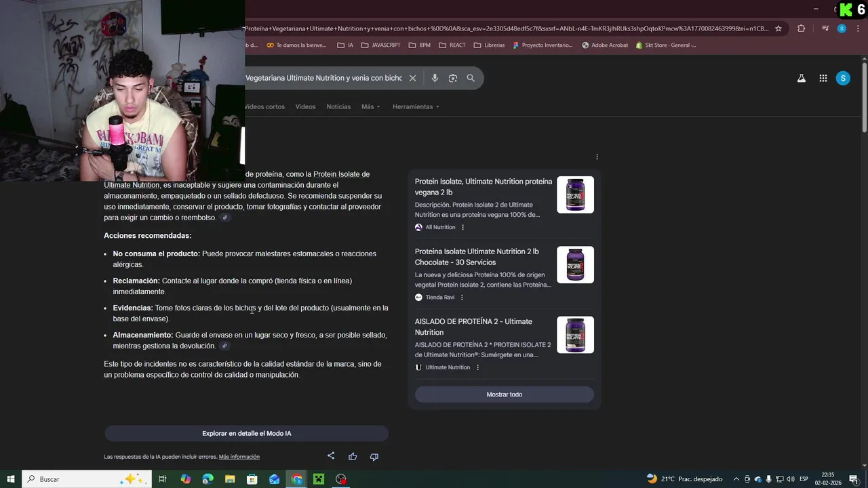Screen dimensions: 868x488
Task: Click 'Explorar en detalle el Modo IA' button
Action: click(x=246, y=434)
